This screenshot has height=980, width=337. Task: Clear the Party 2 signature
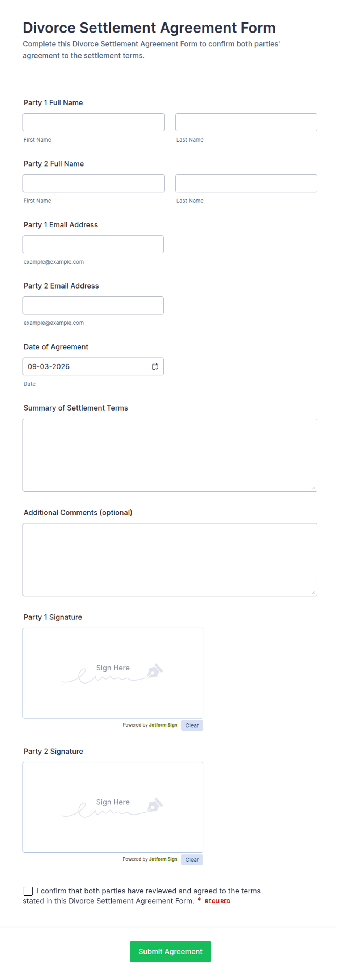192,860
